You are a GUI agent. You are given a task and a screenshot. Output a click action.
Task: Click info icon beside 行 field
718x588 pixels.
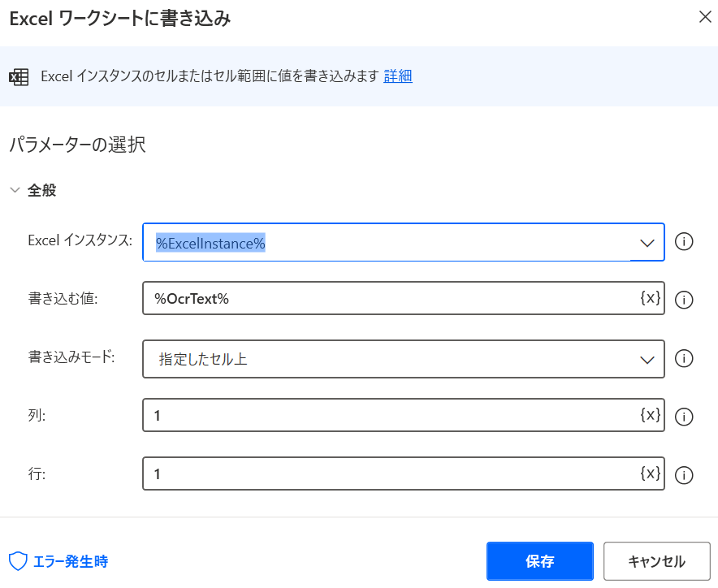[x=684, y=475]
